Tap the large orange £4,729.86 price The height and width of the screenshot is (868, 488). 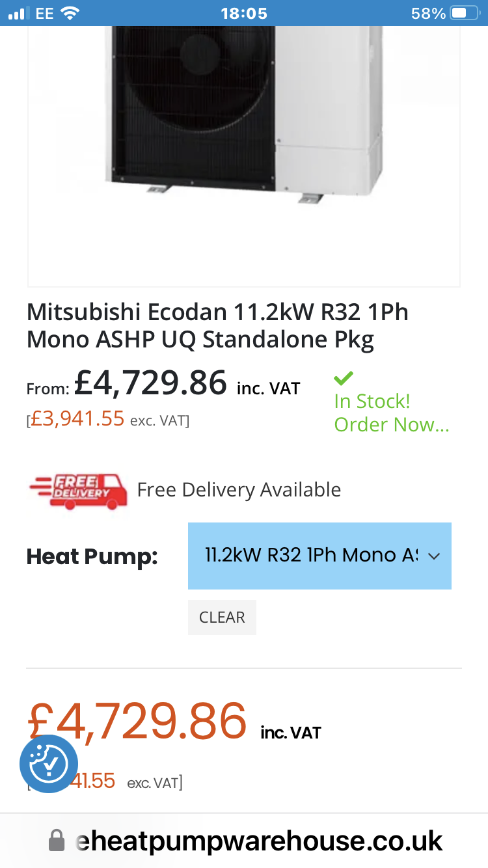(137, 720)
